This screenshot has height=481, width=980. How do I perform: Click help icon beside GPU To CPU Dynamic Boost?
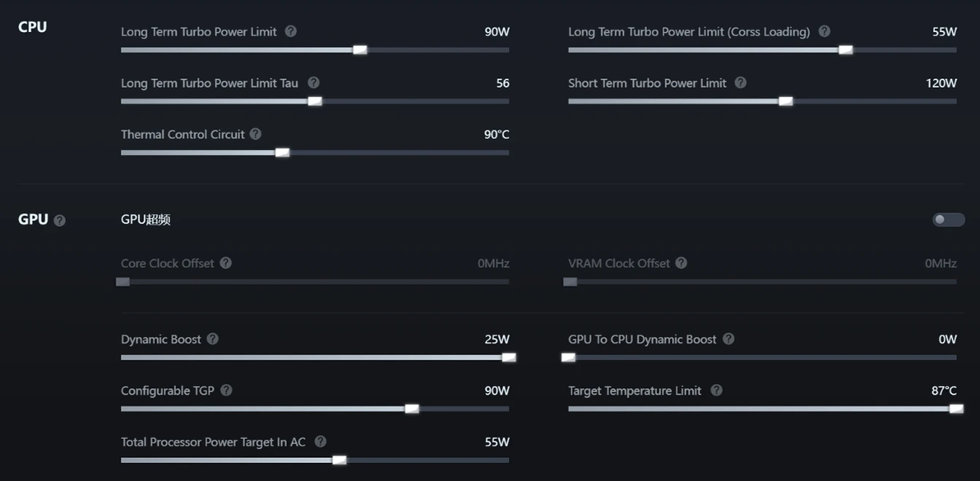(x=728, y=339)
